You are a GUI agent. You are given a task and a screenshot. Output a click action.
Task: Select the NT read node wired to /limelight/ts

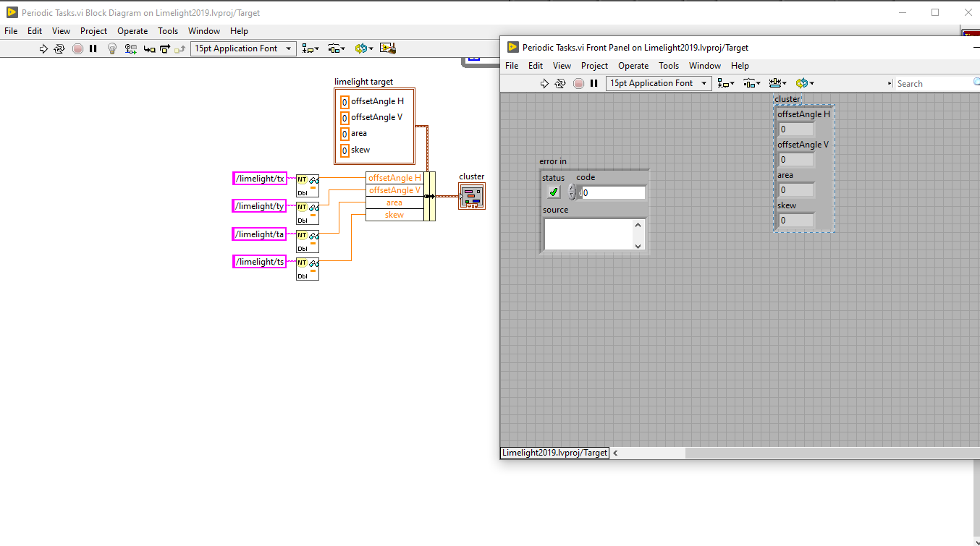click(x=308, y=268)
